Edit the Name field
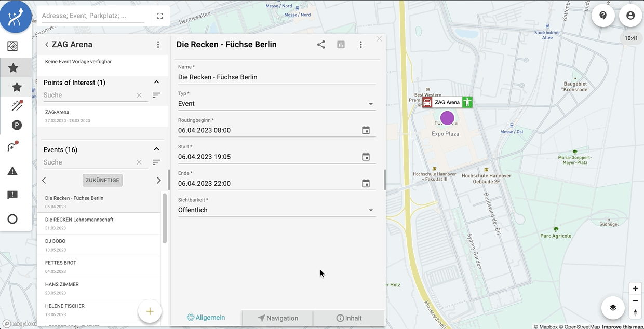 pos(277,77)
